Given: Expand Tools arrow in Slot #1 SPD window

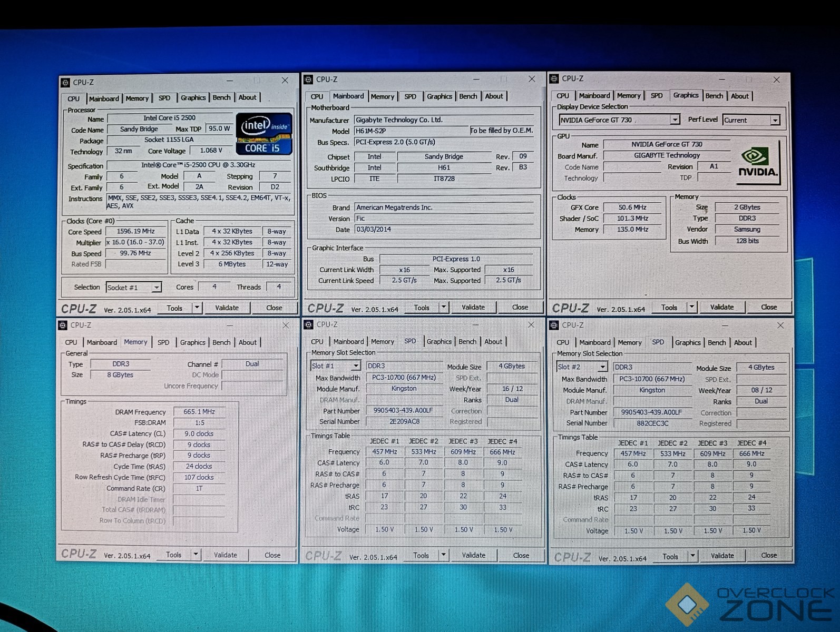Looking at the screenshot, I should (444, 555).
